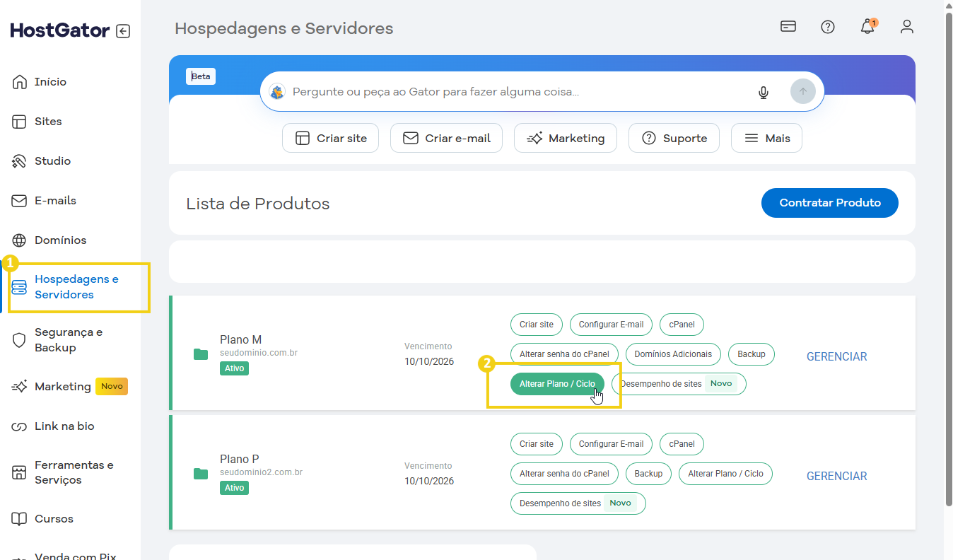Click Alterar senha do cPanel for Plano M
The height and width of the screenshot is (560, 953).
564,354
